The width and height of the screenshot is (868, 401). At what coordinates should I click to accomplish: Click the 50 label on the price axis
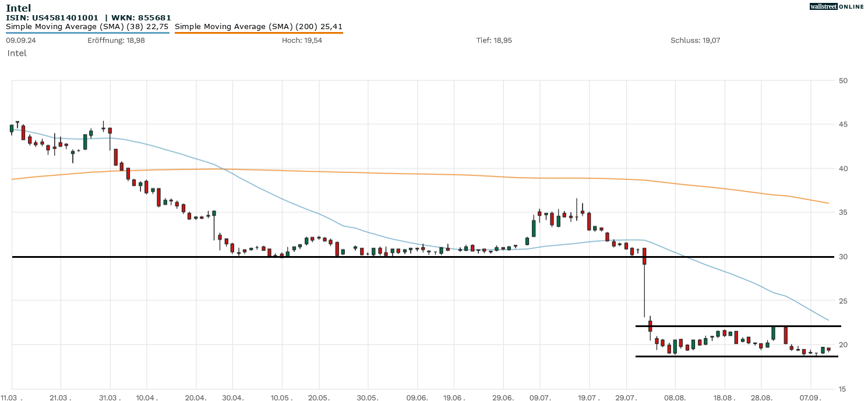point(843,80)
